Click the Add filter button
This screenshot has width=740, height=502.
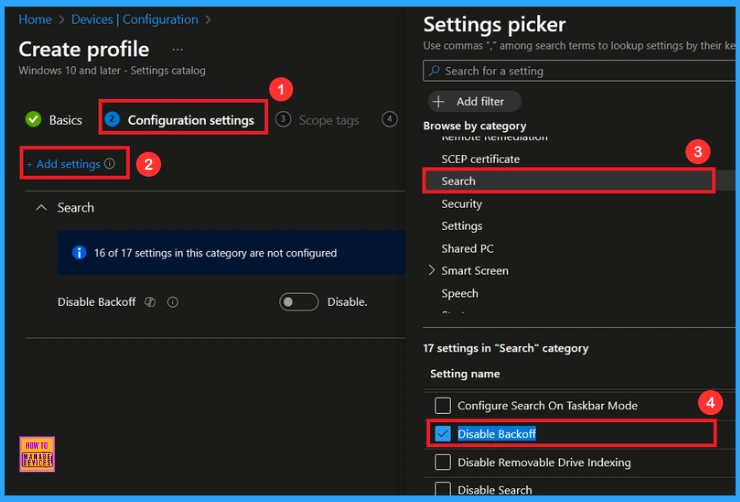pos(475,101)
